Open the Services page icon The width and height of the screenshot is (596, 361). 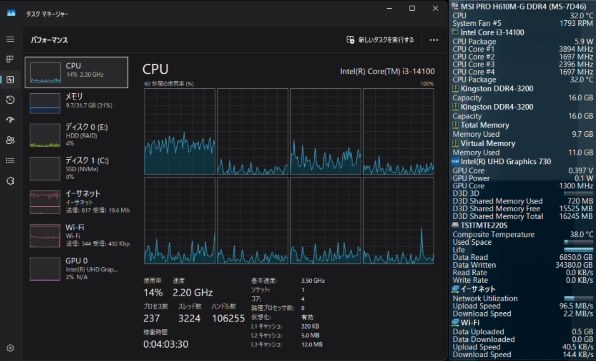click(x=10, y=181)
